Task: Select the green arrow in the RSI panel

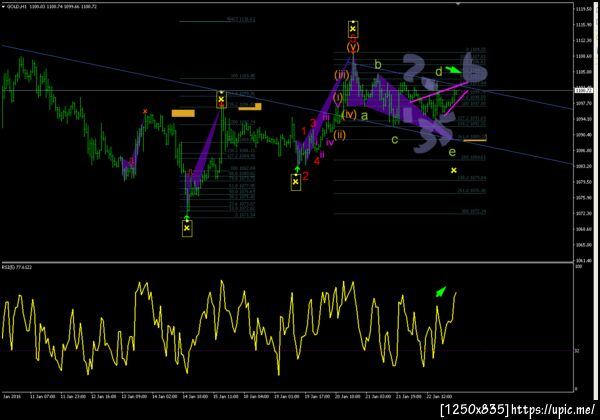Action: coord(441,291)
